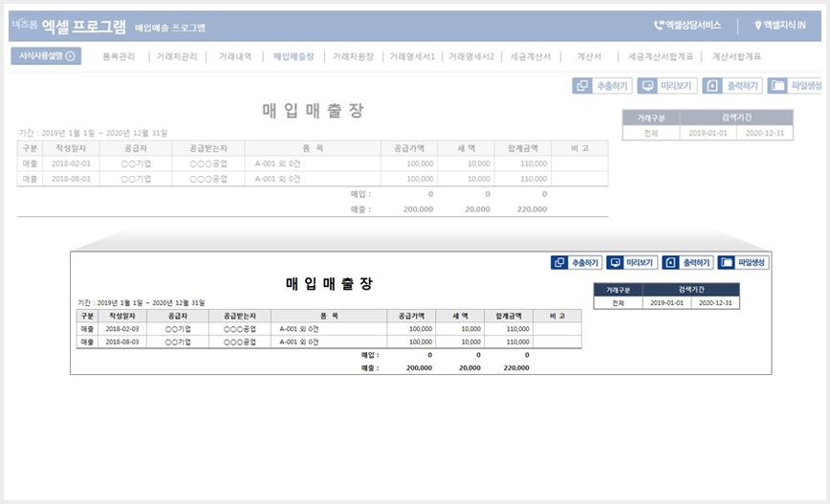Click the phone icon beside 엑셀상담서비스
Viewport: 830px width, 504px height.
coord(659,25)
